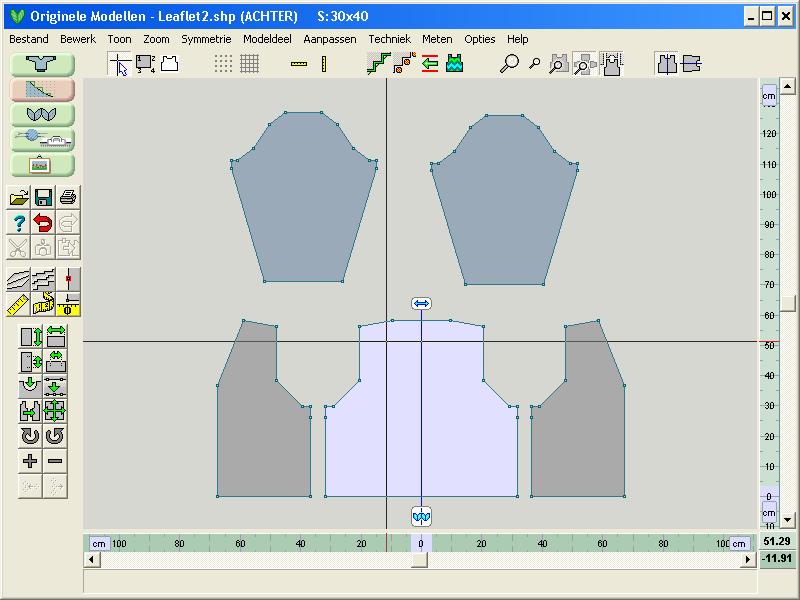
Task: Open the garment style module with sweater icon
Action: [43, 63]
